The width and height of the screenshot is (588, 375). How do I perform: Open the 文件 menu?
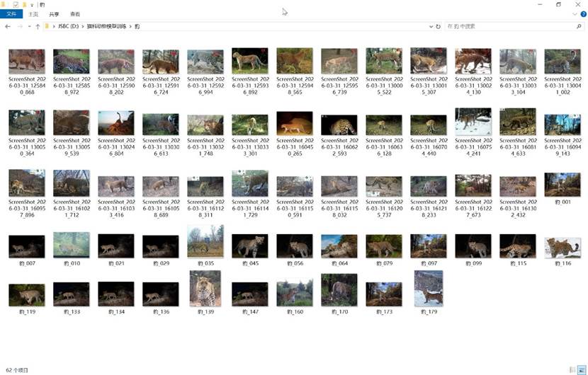click(10, 14)
